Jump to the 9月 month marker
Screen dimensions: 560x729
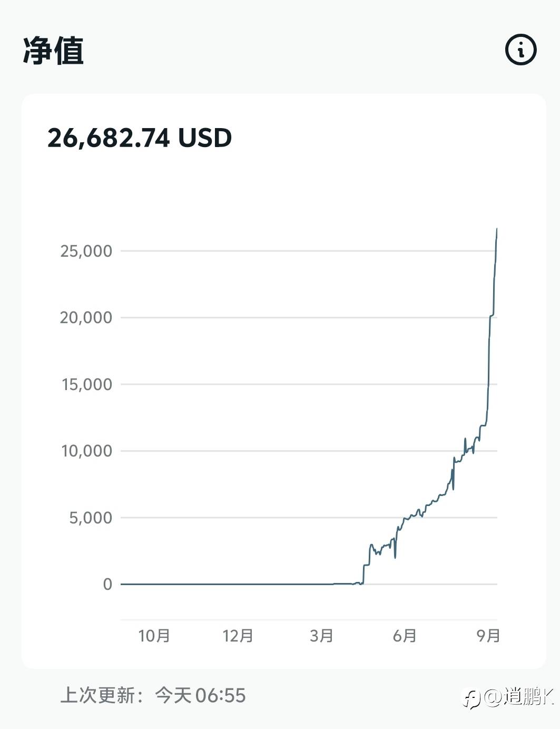pos(488,636)
